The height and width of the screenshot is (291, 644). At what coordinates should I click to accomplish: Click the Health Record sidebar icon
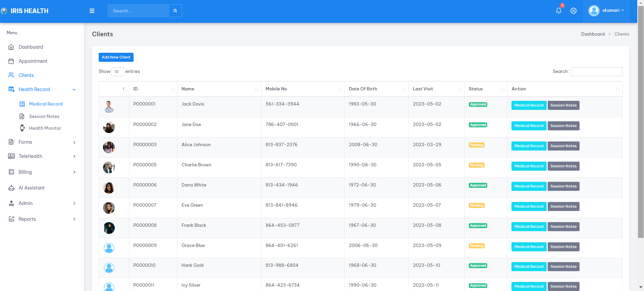11,89
